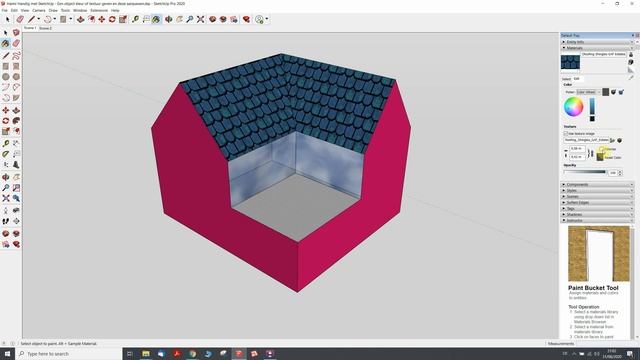Viewport: 640px width, 360px height.
Task: Click the active Paint Bucket in top toolbar
Action: tap(156, 19)
